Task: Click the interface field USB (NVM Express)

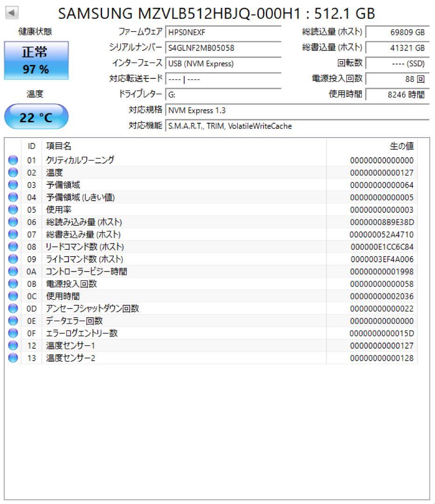Action: (223, 63)
